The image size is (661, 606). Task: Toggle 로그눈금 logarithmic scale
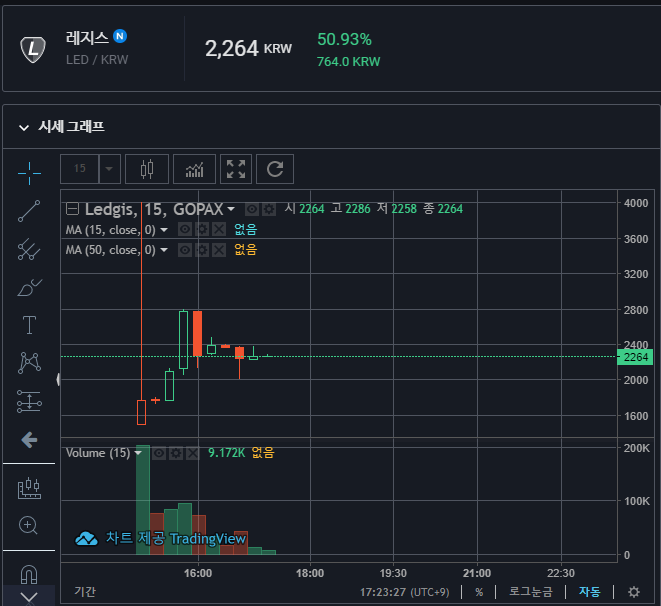tap(531, 592)
